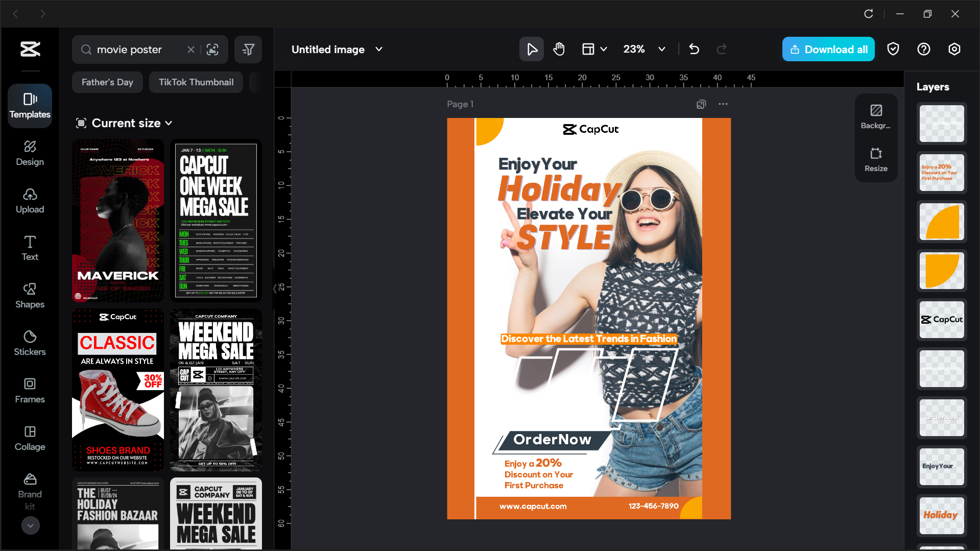Open the Collage panel
The height and width of the screenshot is (551, 980).
pos(29,438)
